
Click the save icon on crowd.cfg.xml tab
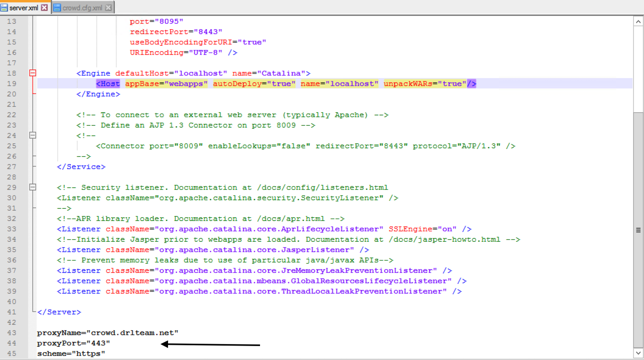(x=57, y=8)
